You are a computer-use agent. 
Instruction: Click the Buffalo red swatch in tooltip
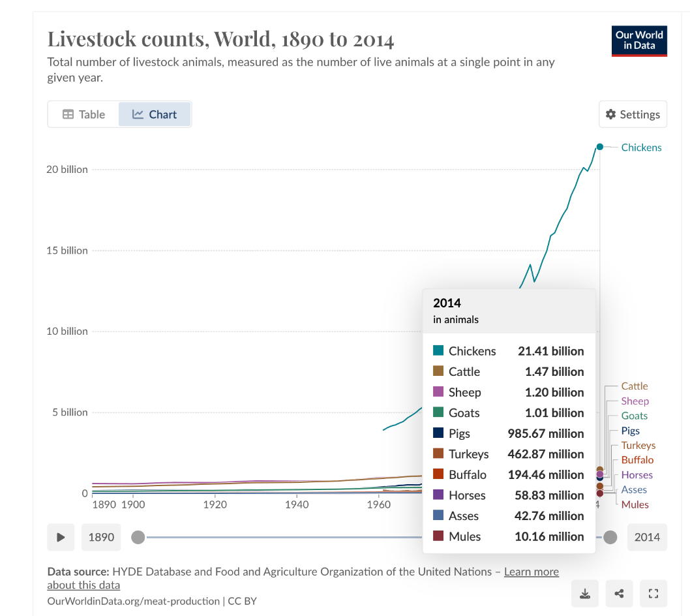(438, 474)
